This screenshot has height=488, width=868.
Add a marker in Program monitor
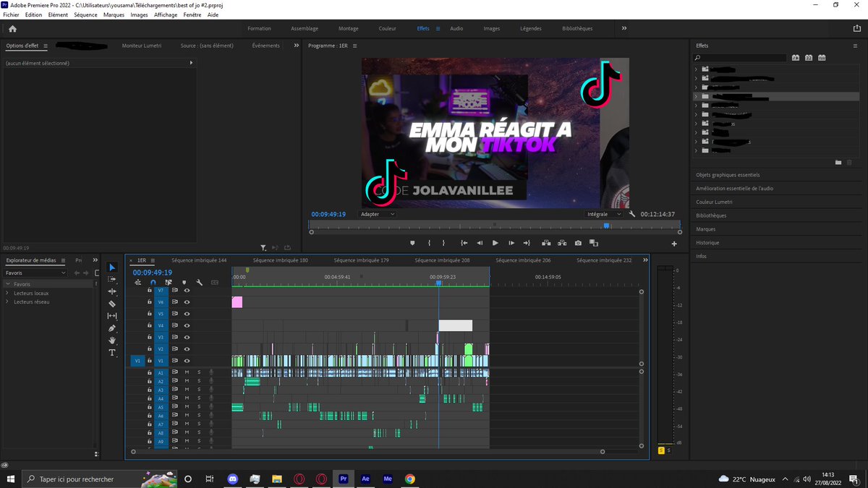(x=412, y=243)
